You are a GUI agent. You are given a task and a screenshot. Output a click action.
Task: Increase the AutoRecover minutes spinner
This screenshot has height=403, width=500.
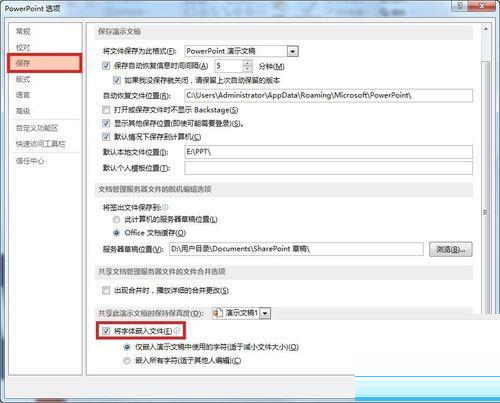(247, 63)
